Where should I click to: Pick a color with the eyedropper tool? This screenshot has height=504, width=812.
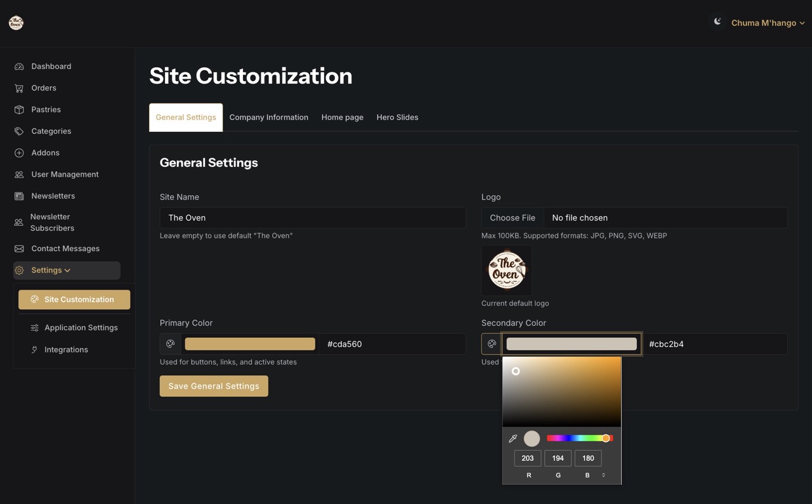click(x=513, y=438)
